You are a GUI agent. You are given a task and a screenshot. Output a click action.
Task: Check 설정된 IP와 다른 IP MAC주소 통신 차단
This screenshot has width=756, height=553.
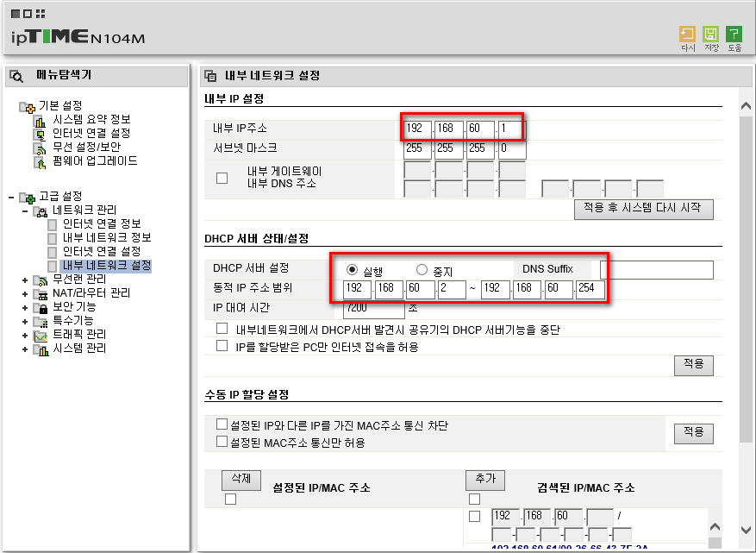pos(222,424)
